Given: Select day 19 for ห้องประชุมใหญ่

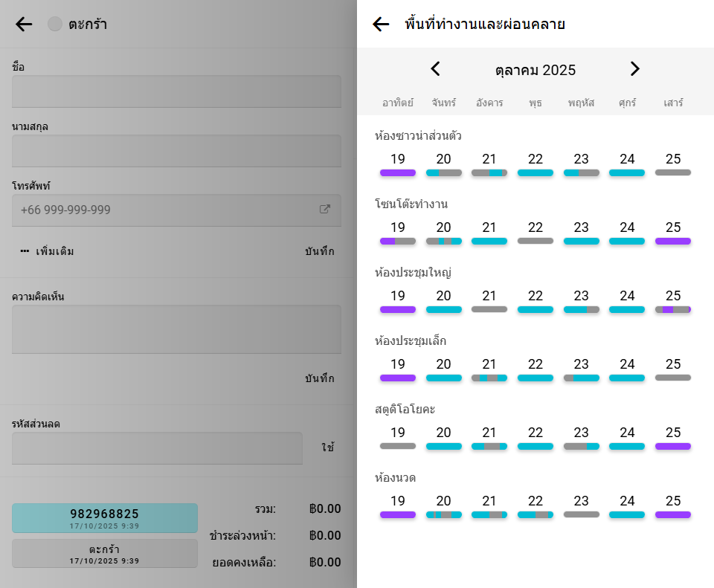Looking at the screenshot, I should tap(398, 301).
